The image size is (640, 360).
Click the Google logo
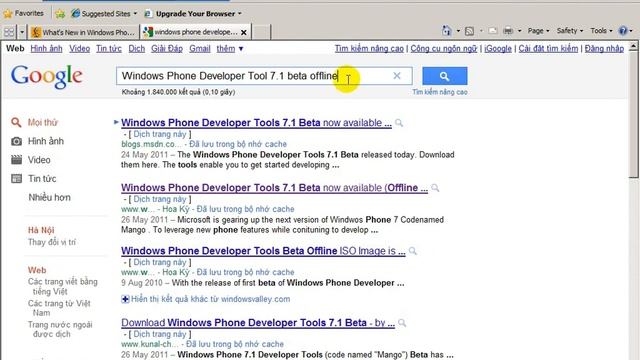click(47, 76)
